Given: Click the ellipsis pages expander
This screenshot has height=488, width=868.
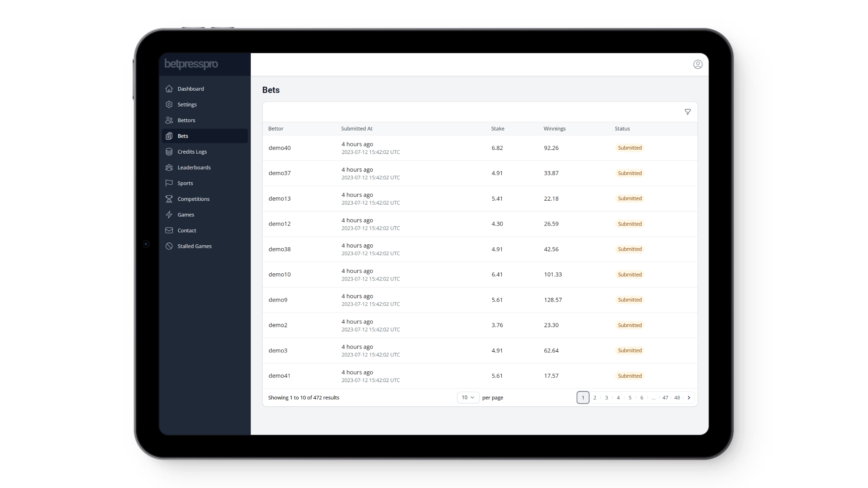Looking at the screenshot, I should pyautogui.click(x=654, y=397).
